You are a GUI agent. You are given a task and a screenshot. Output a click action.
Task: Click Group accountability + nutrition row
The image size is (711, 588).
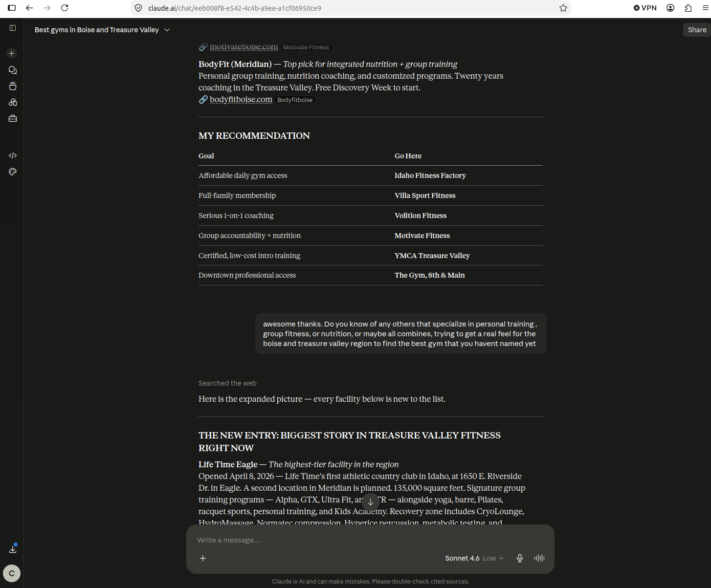click(371, 236)
